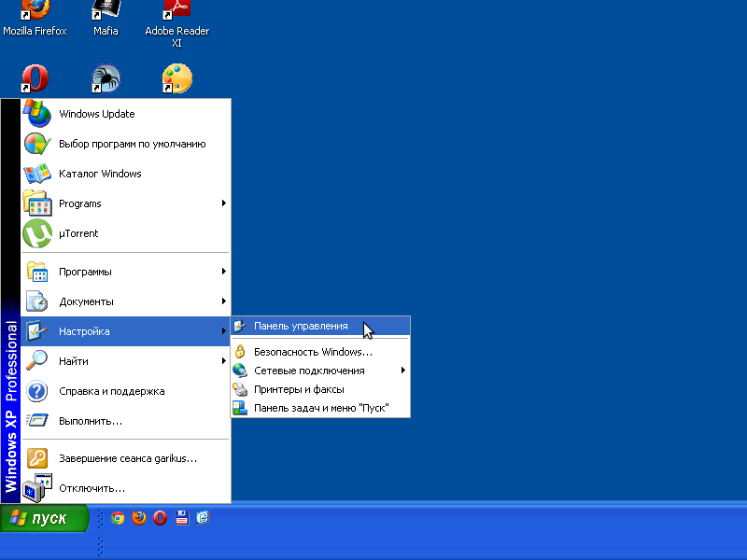
Task: Click the Выполнить run icon
Action: [x=37, y=421]
